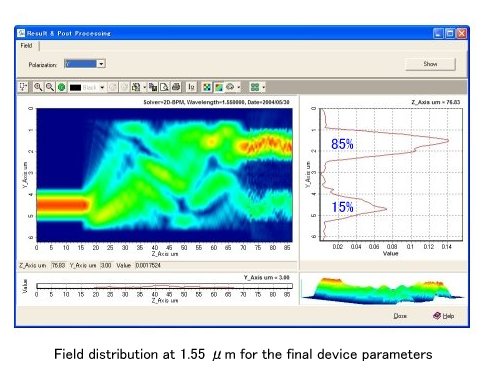Click the zoom in magnifier icon
The width and height of the screenshot is (489, 374).
tap(38, 87)
